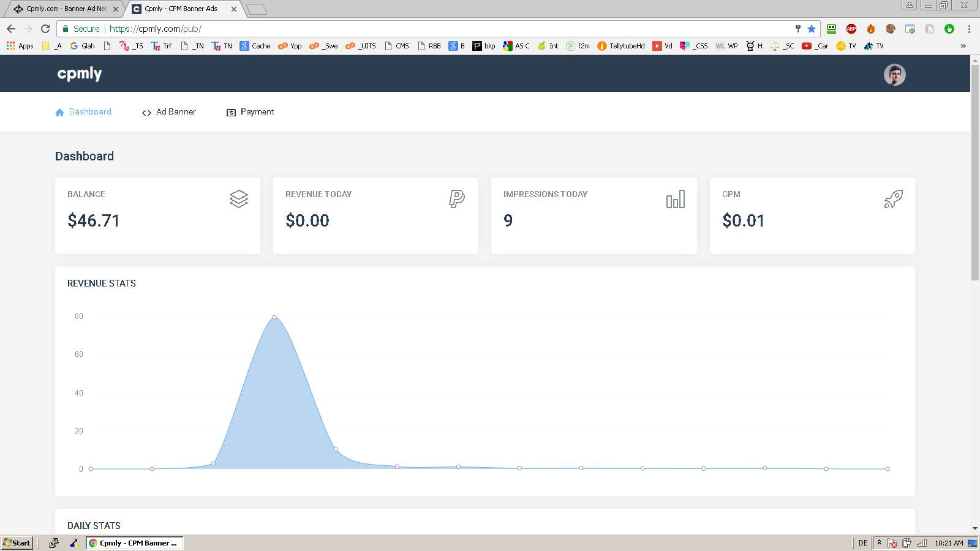Open the Adblock Plus (ABP) extension icon
The image size is (980, 551).
point(851,29)
